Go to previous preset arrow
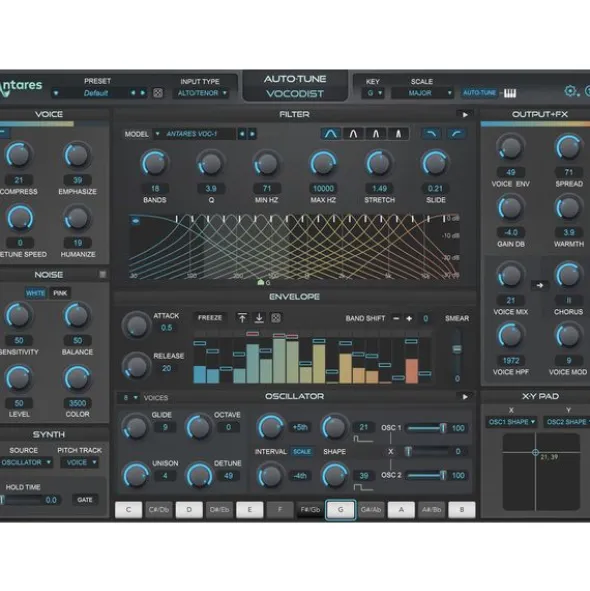This screenshot has height=591, width=590. 133,93
